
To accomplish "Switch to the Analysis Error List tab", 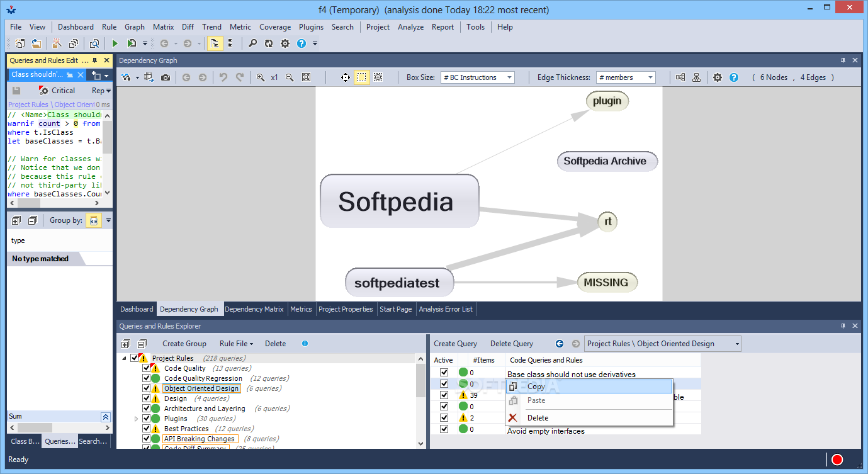I will coord(446,309).
